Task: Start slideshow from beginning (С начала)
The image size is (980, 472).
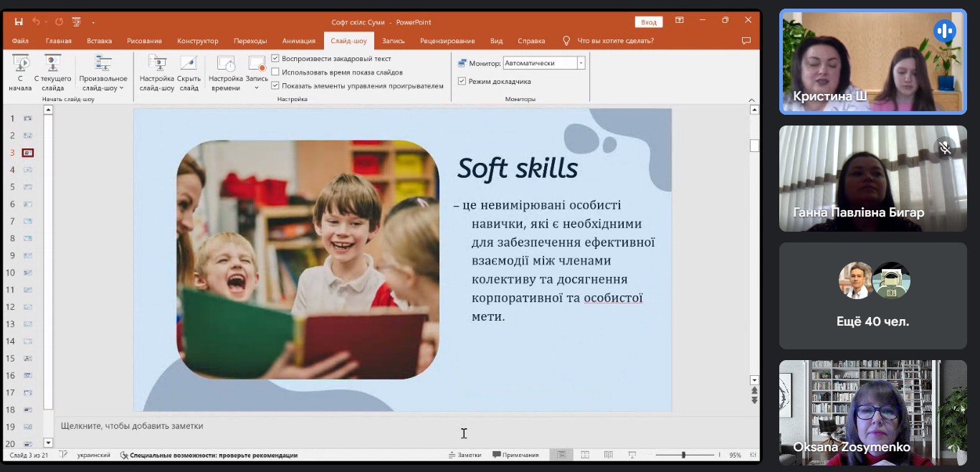Action: (x=20, y=72)
